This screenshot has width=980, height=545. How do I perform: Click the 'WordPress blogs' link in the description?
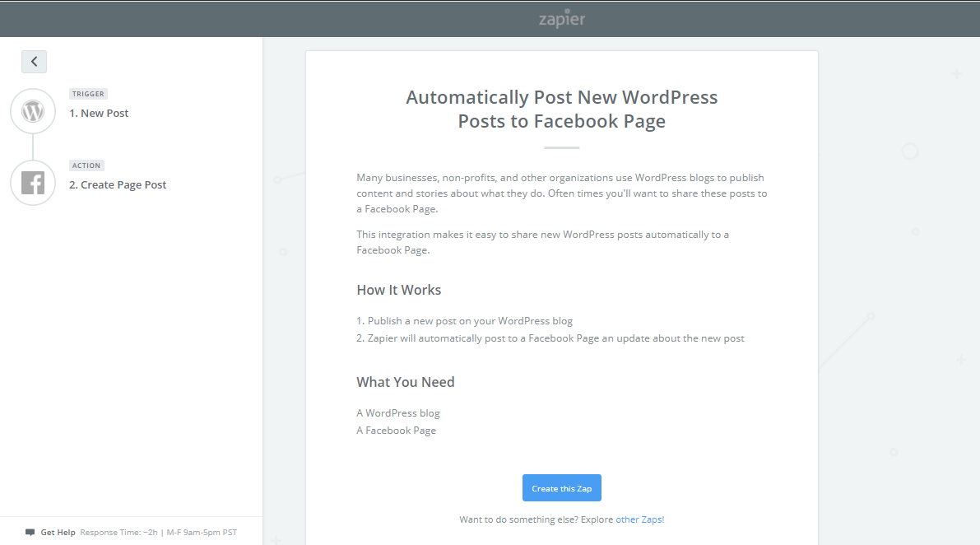pyautogui.click(x=671, y=176)
